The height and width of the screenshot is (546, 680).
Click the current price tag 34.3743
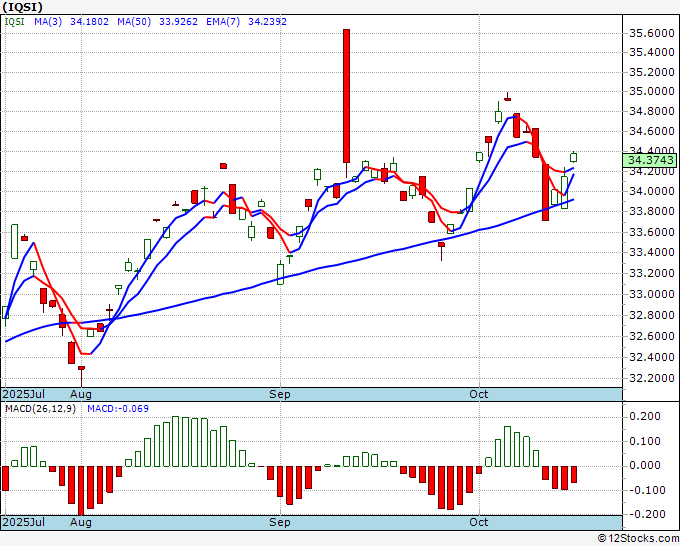tap(649, 160)
